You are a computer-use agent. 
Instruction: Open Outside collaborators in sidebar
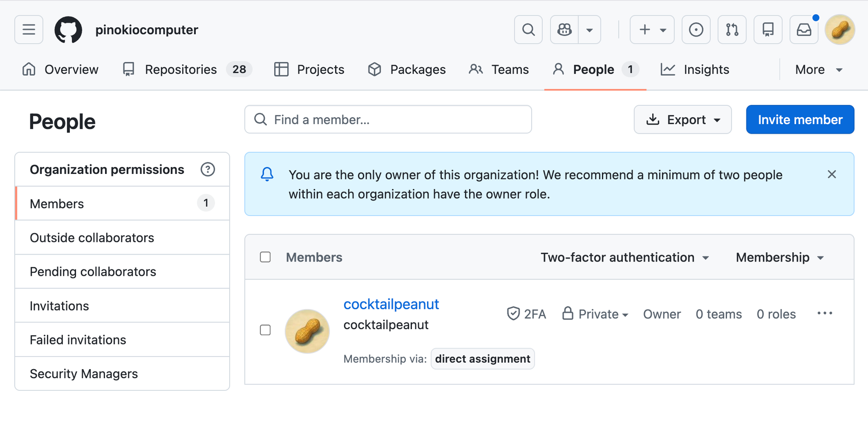click(122, 238)
